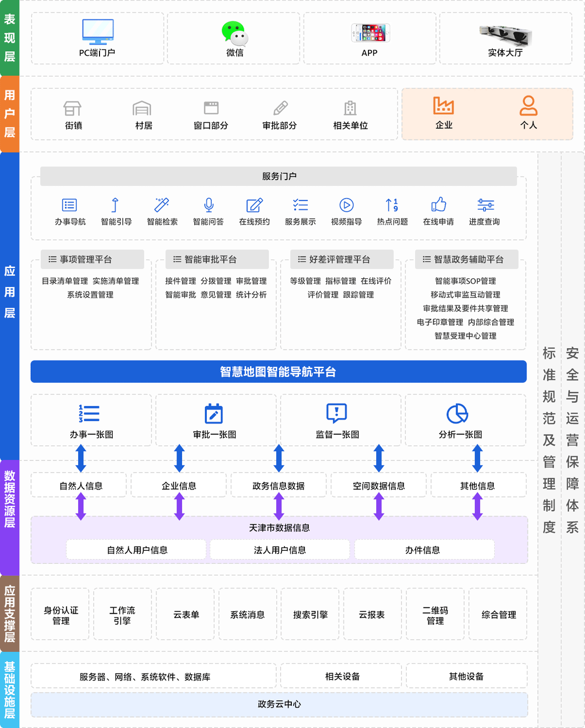Select the 相关单位 building icon
Viewport: 585px width, 728px height.
click(350, 108)
